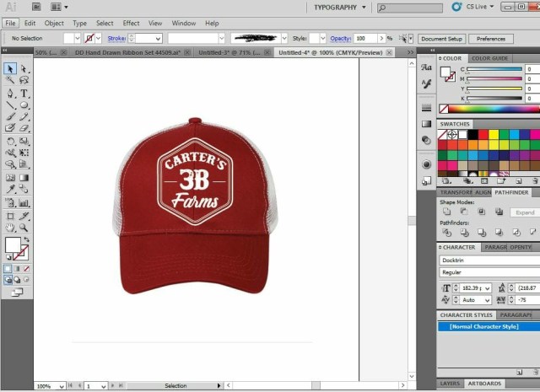Select the Hand tool
The image size is (540, 392).
(x=10, y=228)
